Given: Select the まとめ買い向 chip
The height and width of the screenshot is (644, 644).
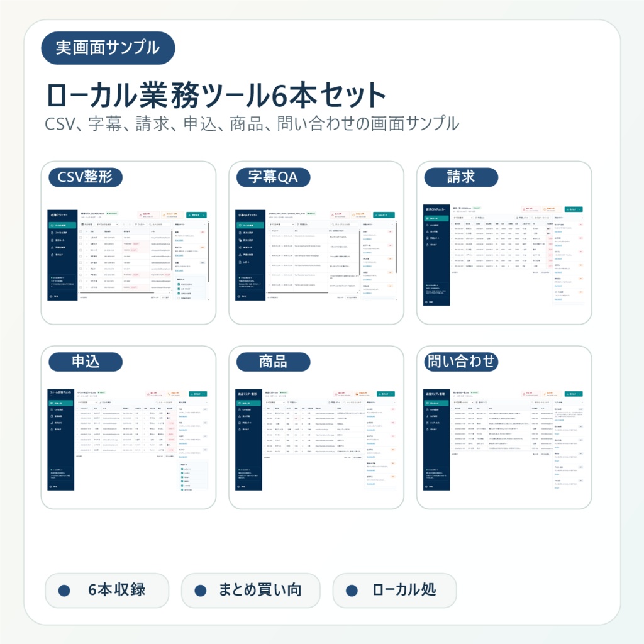Looking at the screenshot, I should (250, 590).
